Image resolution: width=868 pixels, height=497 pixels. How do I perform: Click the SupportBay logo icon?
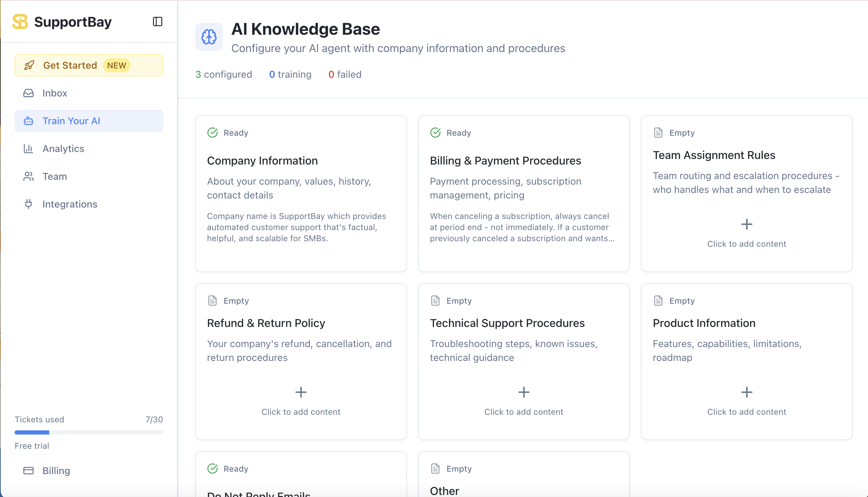click(20, 22)
